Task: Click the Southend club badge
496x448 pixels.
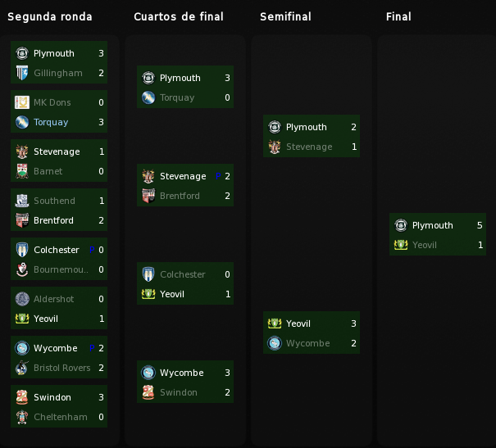Action: click(22, 201)
